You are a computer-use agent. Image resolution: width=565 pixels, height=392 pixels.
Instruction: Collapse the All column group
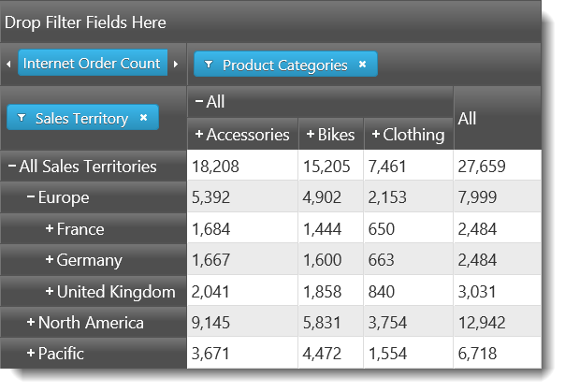(x=199, y=102)
